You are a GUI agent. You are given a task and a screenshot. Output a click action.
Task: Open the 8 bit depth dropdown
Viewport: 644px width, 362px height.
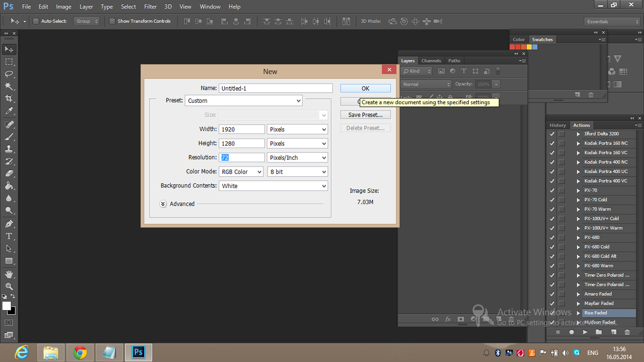click(x=297, y=172)
